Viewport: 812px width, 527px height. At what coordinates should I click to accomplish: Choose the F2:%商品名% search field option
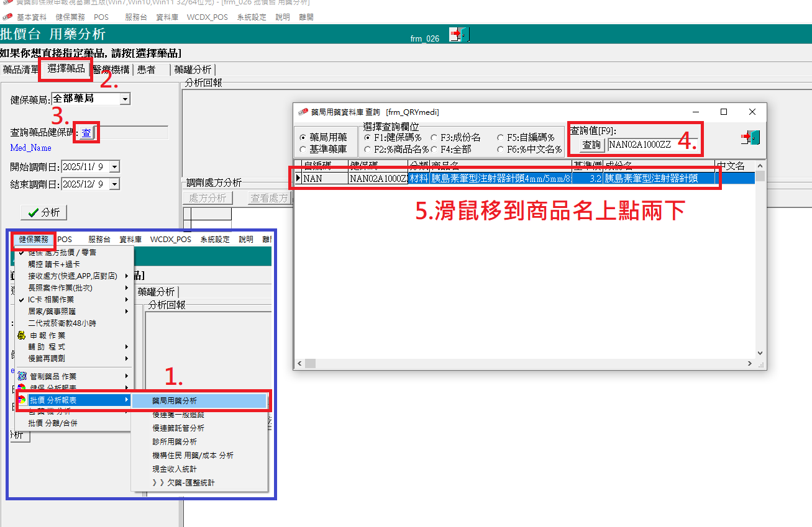click(x=368, y=149)
